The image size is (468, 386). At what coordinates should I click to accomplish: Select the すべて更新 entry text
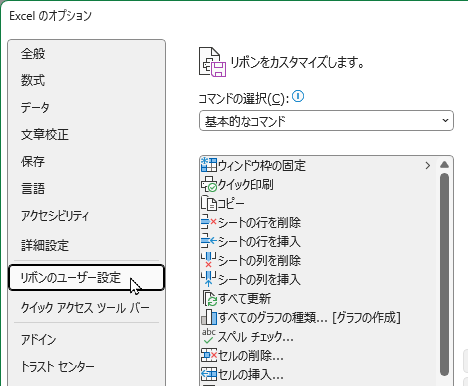[244, 298]
